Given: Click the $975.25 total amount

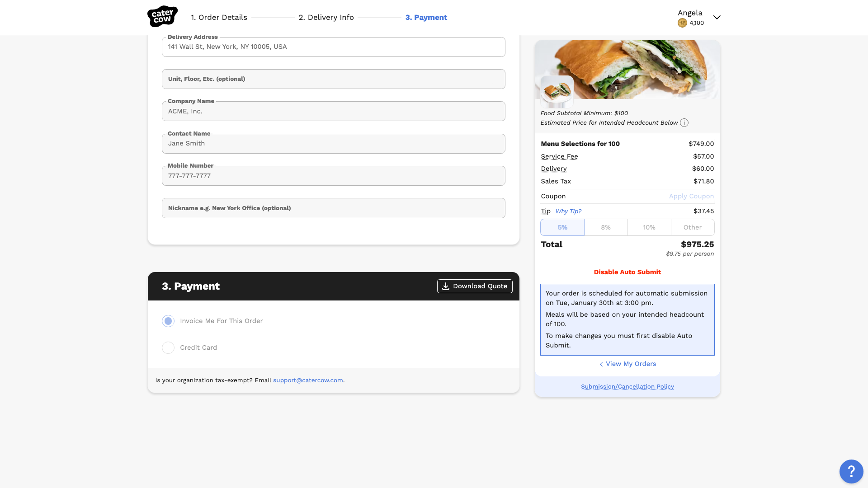Looking at the screenshot, I should pos(697,244).
